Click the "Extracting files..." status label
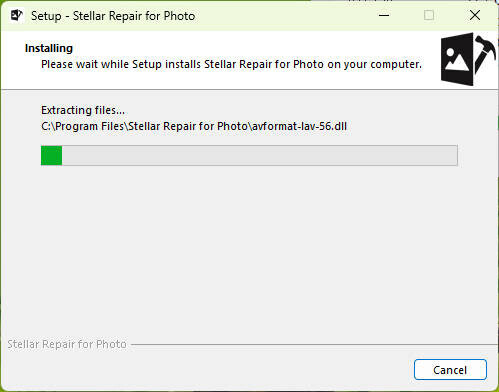 coord(83,110)
